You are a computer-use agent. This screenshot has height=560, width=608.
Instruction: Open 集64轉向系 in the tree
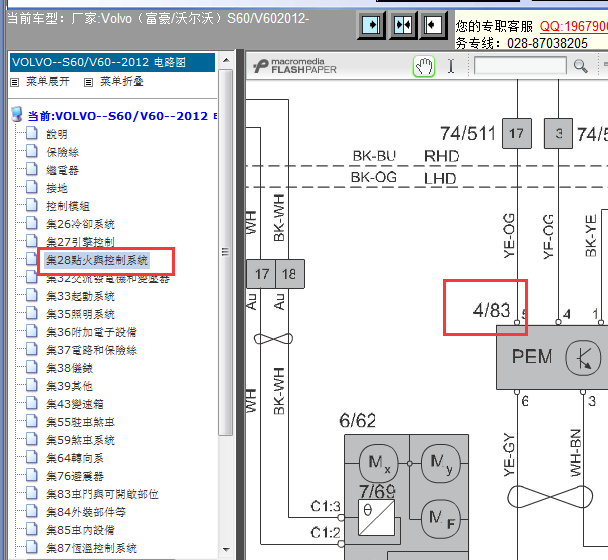tap(75, 458)
